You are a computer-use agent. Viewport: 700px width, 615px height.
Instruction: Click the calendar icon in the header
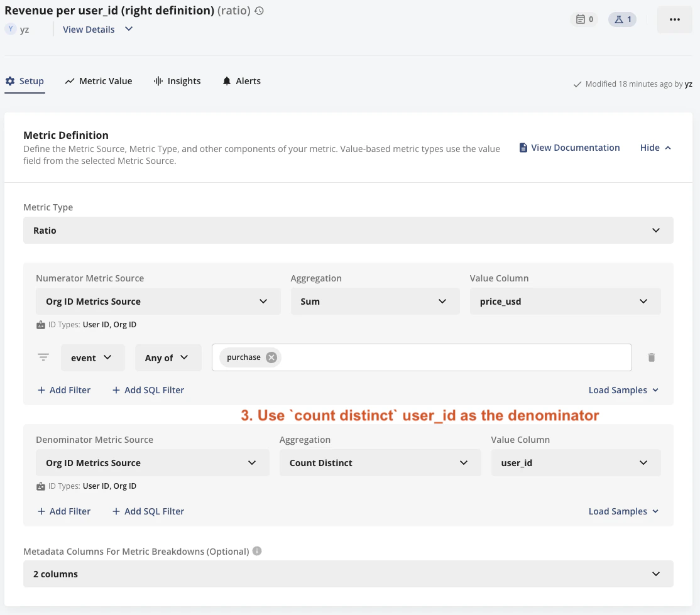[x=584, y=19]
